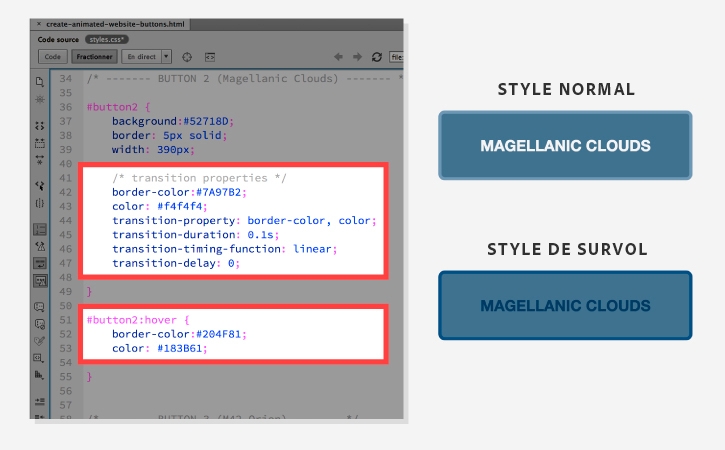Screen dimensions: 725x450
Task: Open the Recent Snippets icon
Action: (x=40, y=358)
